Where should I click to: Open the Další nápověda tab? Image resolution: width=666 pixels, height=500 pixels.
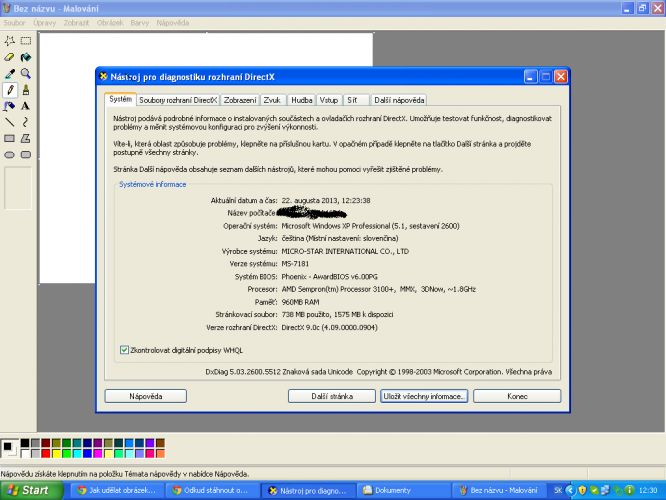click(x=399, y=100)
